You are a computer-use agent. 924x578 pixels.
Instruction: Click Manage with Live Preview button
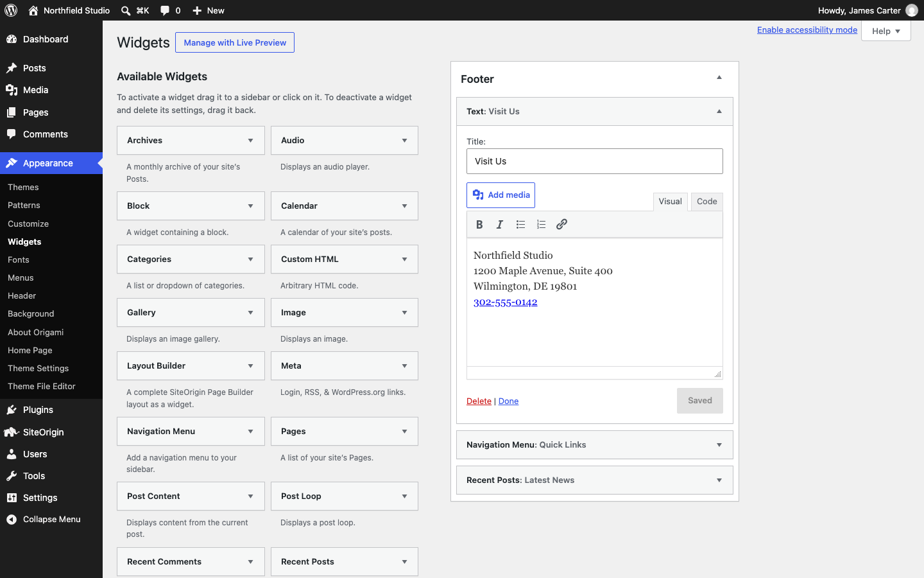[235, 42]
